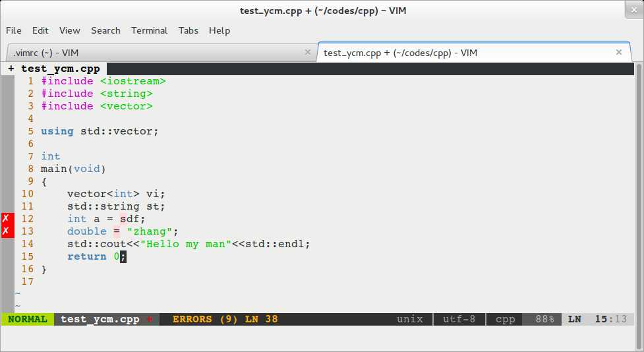Close the .vimrc terminal tab

(307, 52)
